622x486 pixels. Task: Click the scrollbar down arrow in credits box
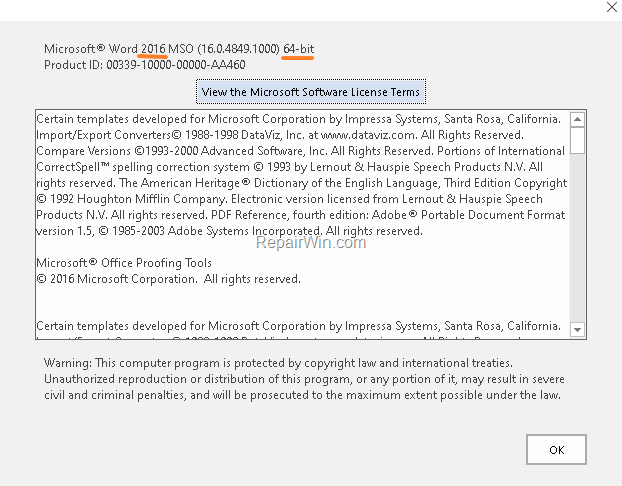point(578,330)
